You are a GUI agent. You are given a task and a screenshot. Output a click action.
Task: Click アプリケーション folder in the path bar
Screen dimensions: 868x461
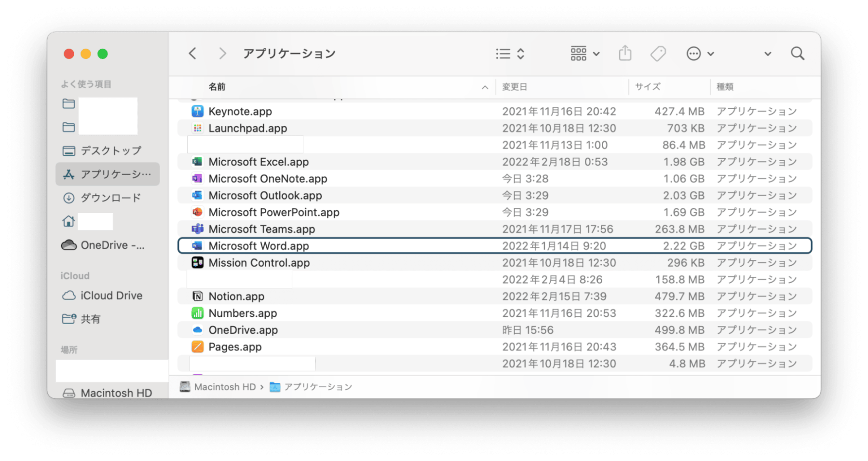tap(311, 387)
